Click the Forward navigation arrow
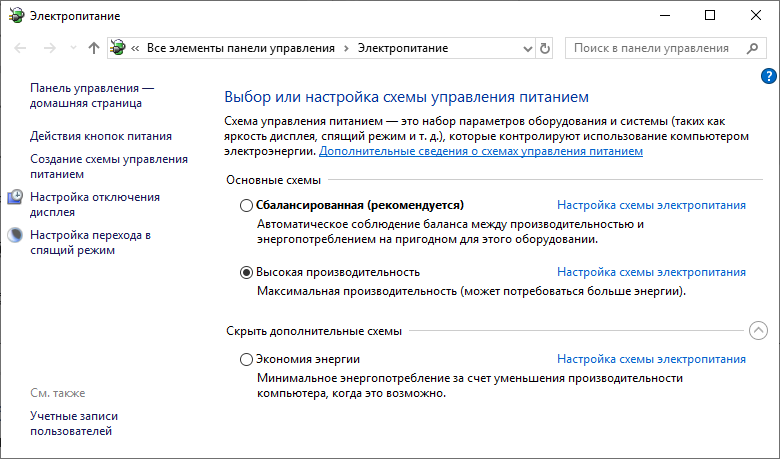780x459 pixels. click(x=50, y=48)
